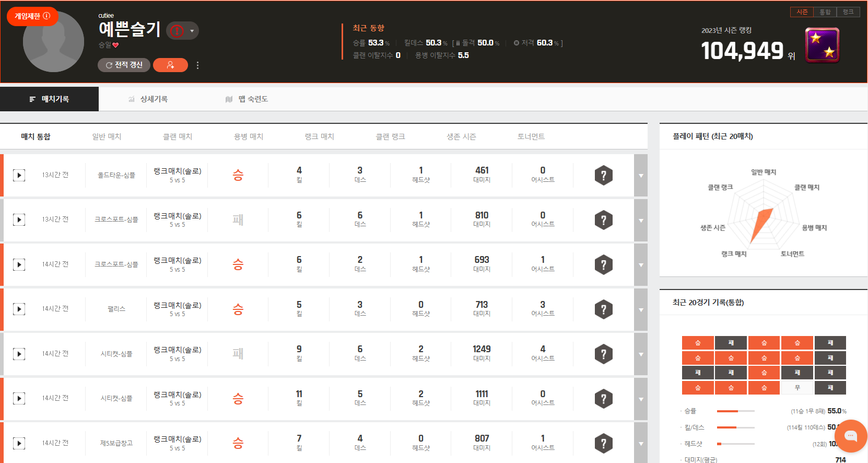Expand first match row details arrow
This screenshot has height=463, width=868.
641,176
